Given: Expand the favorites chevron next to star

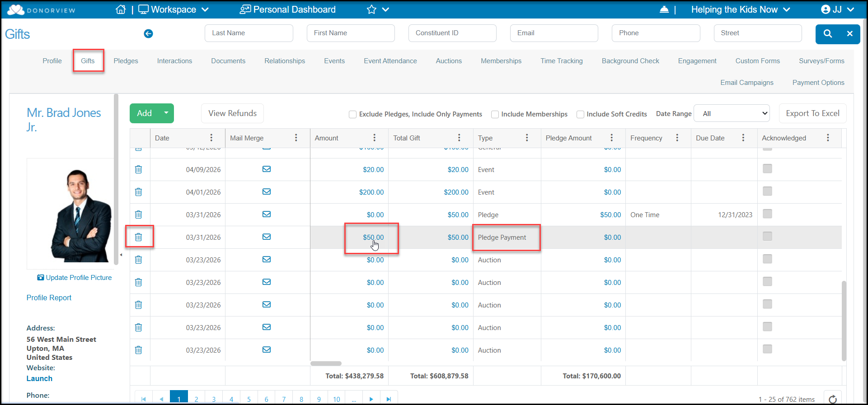Looking at the screenshot, I should pyautogui.click(x=385, y=9).
